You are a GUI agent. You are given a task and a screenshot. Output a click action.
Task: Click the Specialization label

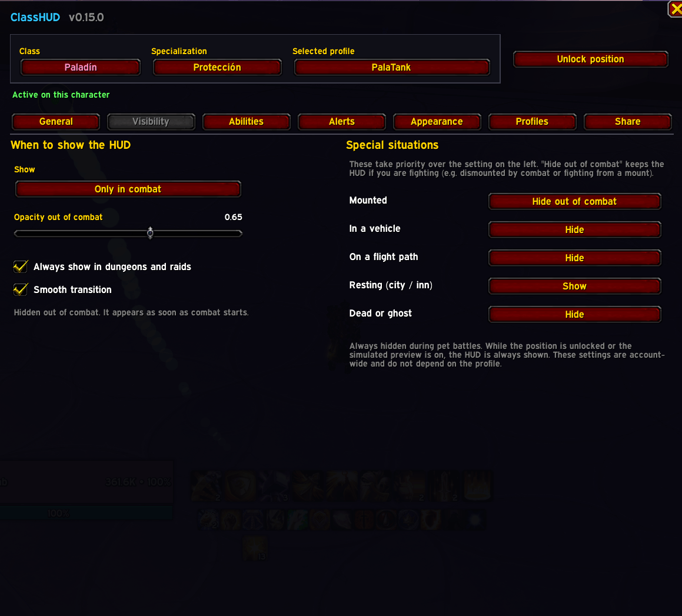pyautogui.click(x=179, y=51)
